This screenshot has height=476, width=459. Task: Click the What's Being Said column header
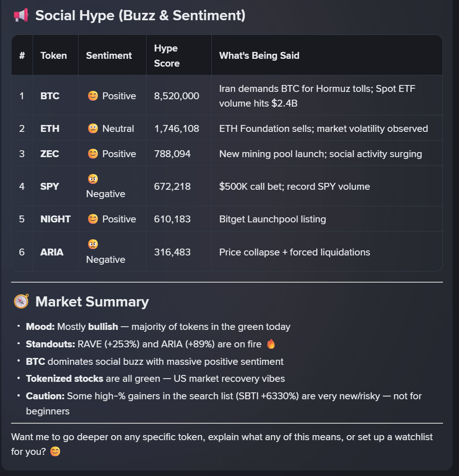tap(259, 56)
